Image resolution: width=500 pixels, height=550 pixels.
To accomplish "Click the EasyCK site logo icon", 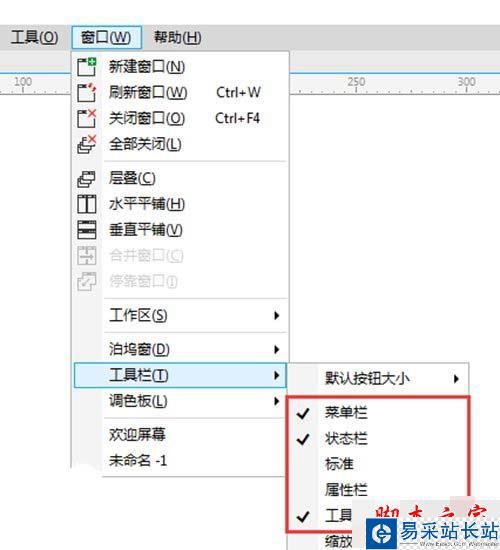I will point(381,534).
